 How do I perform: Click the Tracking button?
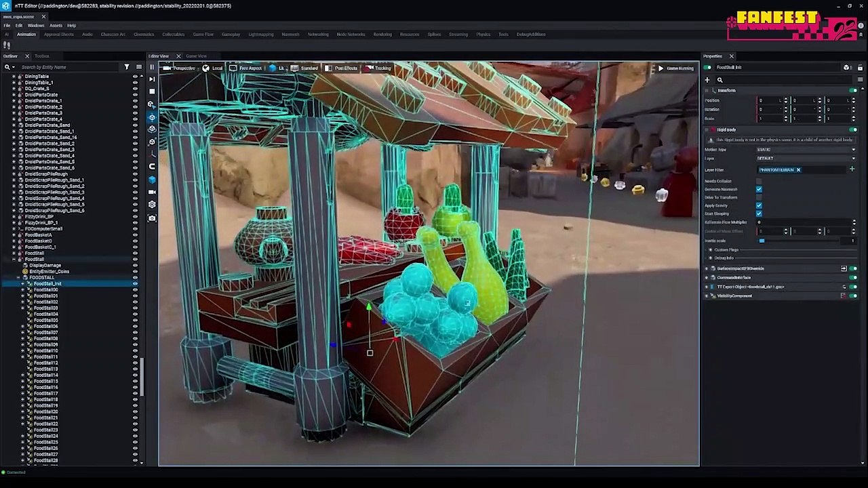pos(378,68)
